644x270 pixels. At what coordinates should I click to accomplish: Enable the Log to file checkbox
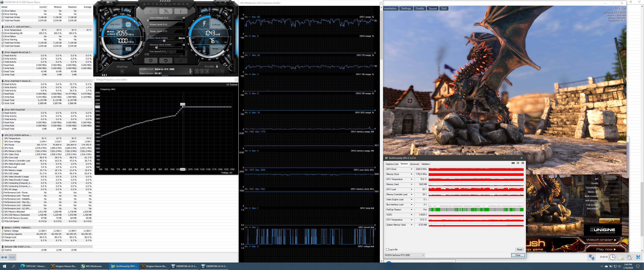pos(388,249)
